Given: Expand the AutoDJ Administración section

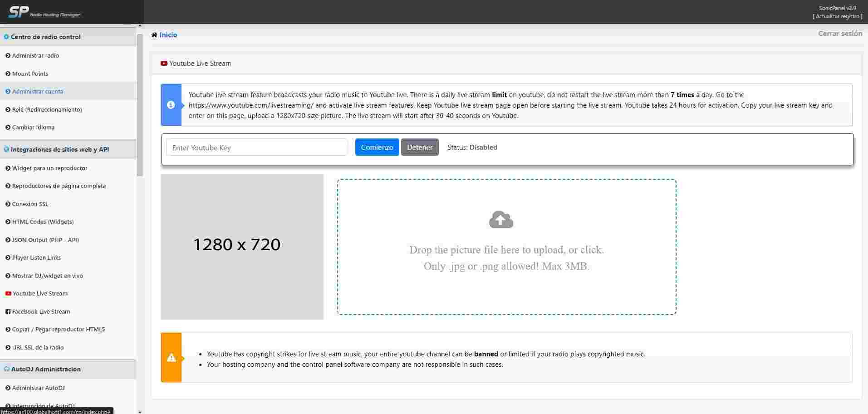Looking at the screenshot, I should (46, 369).
